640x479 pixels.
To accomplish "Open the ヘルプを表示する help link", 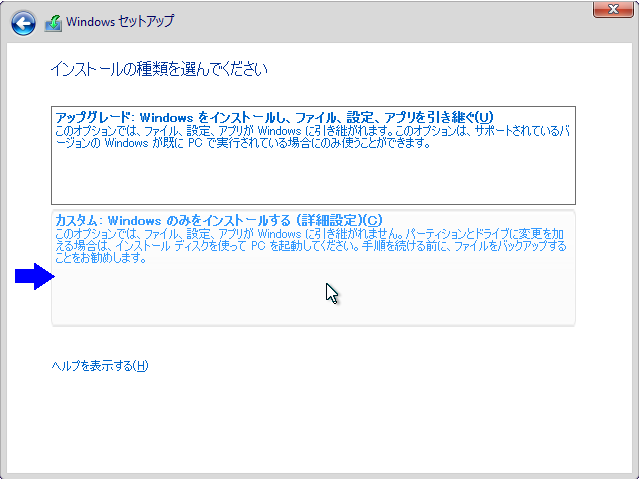I will pos(100,366).
